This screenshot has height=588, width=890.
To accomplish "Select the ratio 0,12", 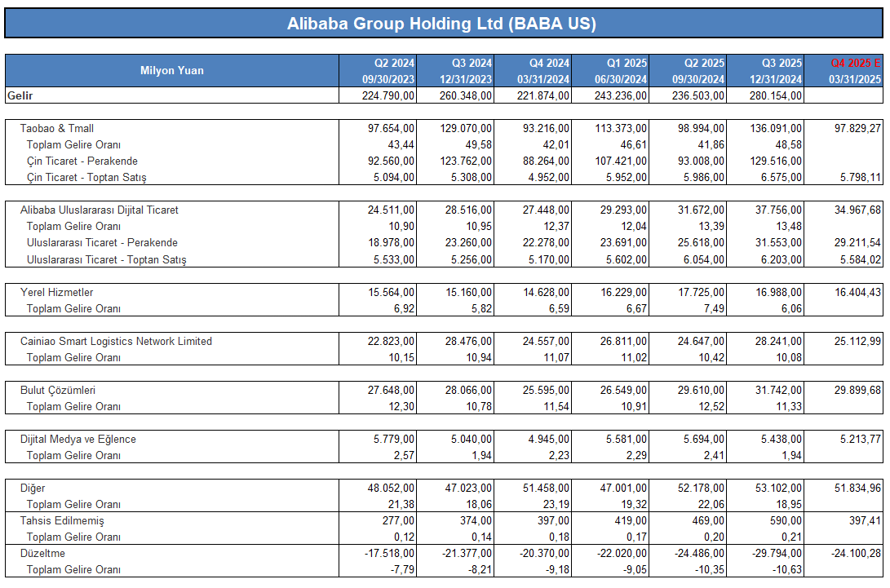I will [x=404, y=537].
